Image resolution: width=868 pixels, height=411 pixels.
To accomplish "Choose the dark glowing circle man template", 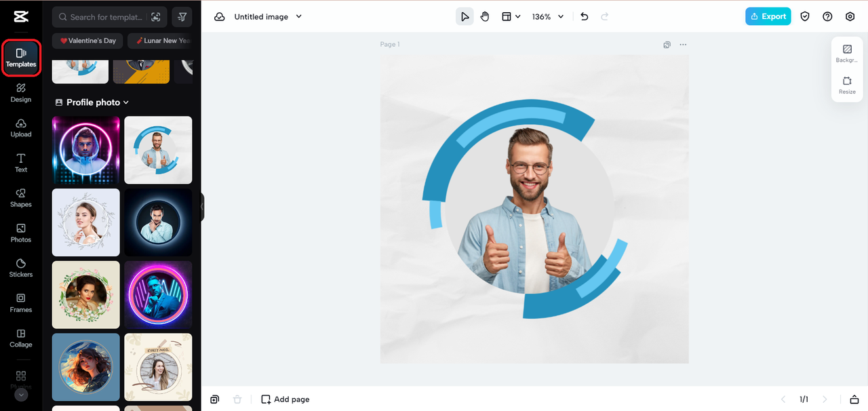I will (x=158, y=222).
